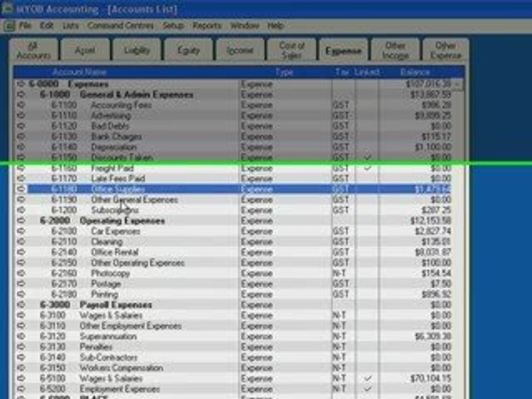
Task: Switch to the Cost of Sales tab
Action: pyautogui.click(x=292, y=50)
